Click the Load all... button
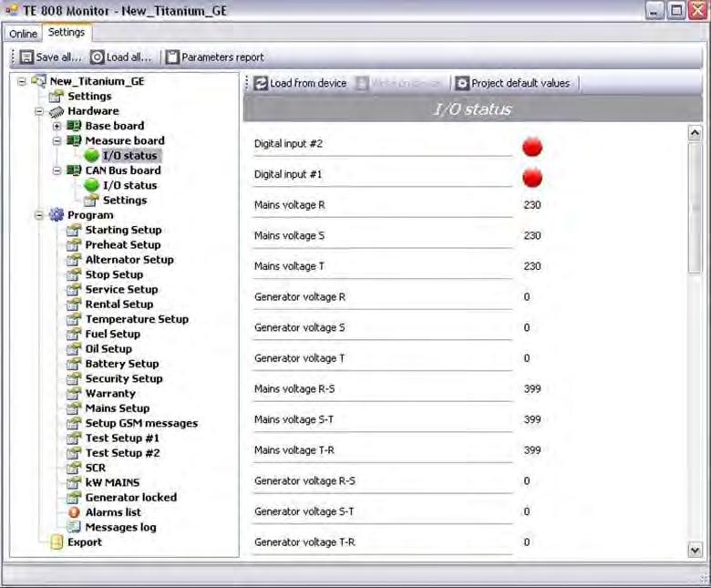 [120, 57]
